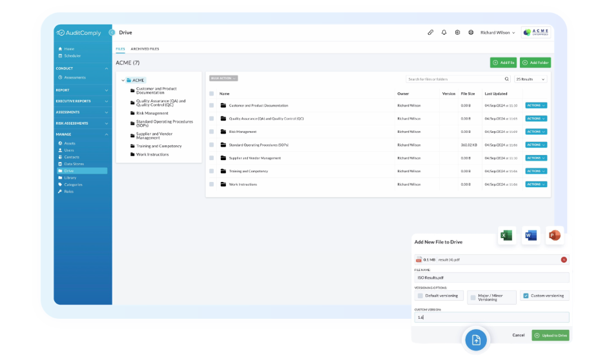Image resolution: width=598 pixels, height=364 pixels.
Task: Click the Custom Version input field
Action: (x=491, y=318)
